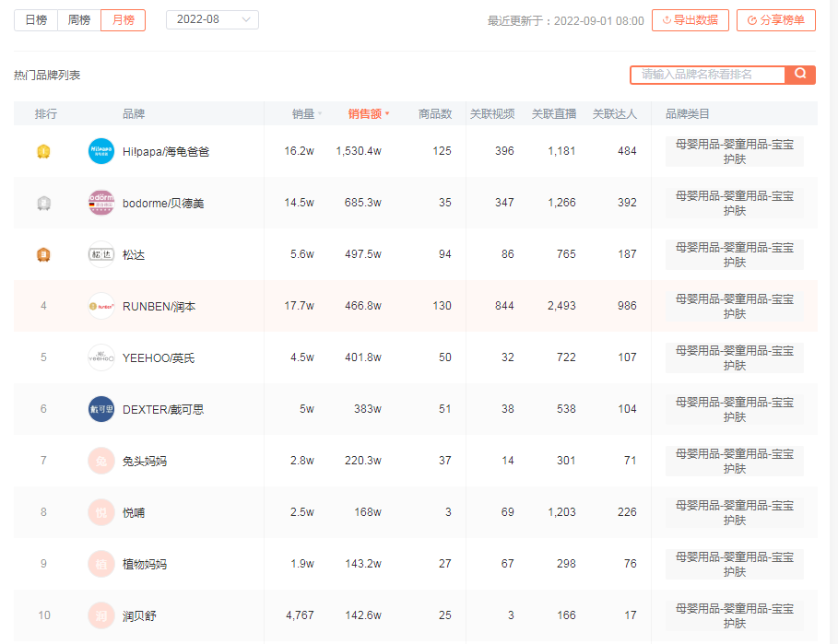Click the YEEHOO brand logo

(101, 357)
